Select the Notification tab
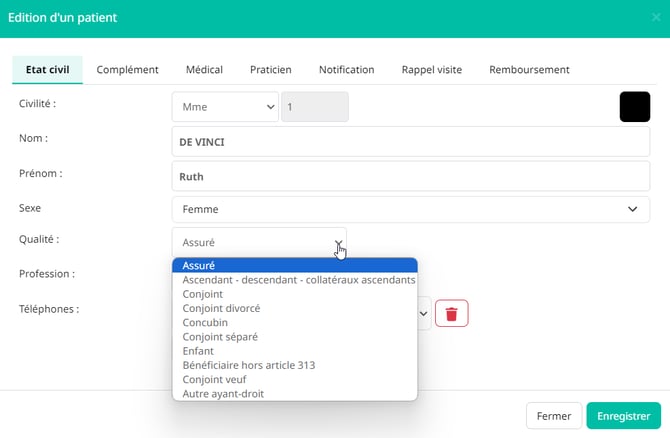 [346, 70]
